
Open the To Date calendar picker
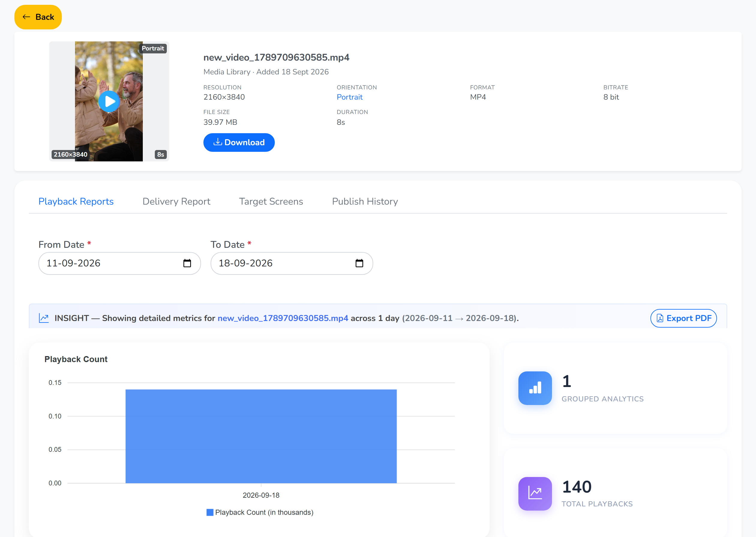tap(359, 263)
